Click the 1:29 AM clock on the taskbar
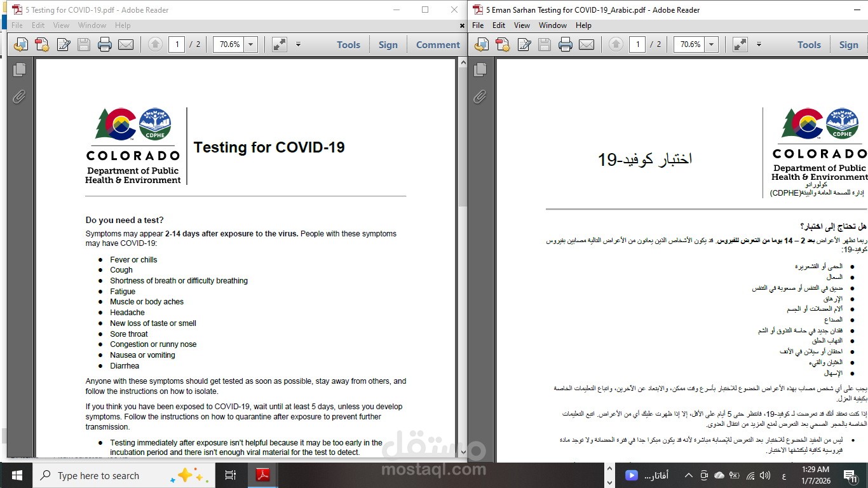868x488 pixels. point(817,470)
